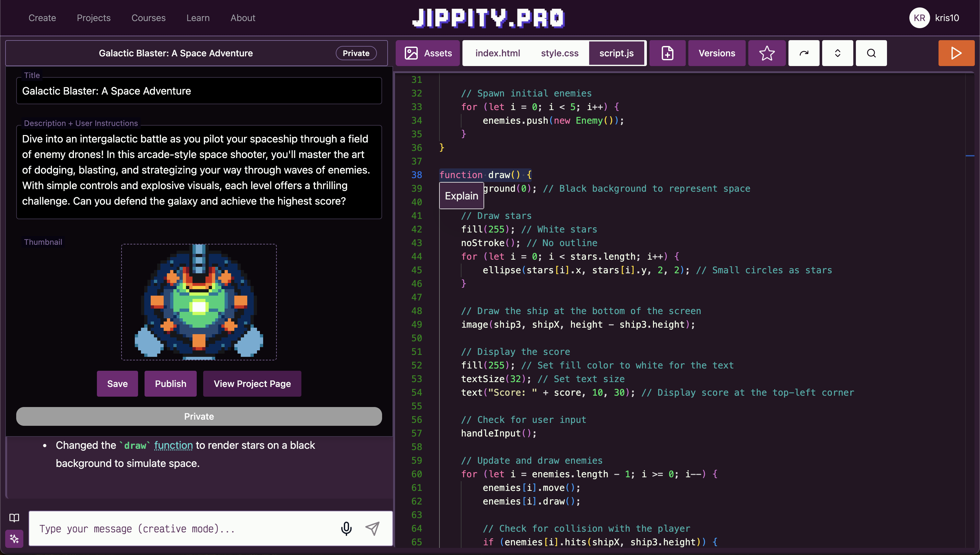Open the Versions dropdown
The width and height of the screenshot is (980, 555).
tap(717, 53)
